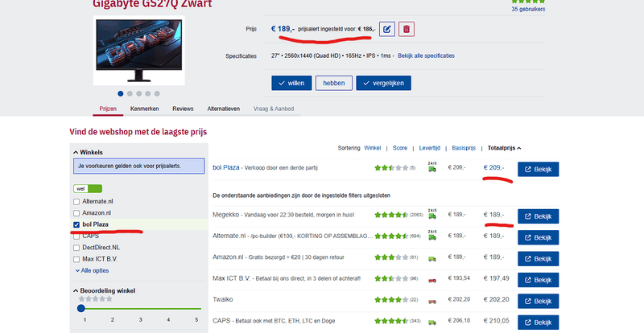
Task: Toggle the 'wel' shop filter switch
Action: 88,189
